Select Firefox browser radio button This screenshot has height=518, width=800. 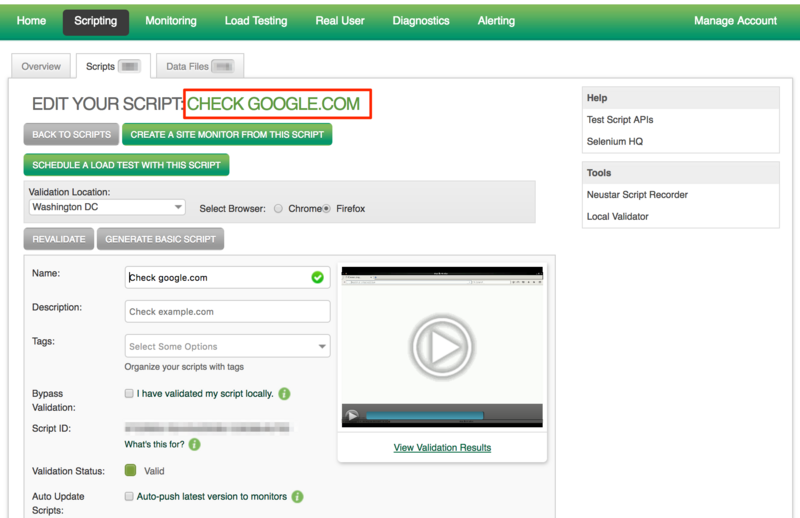click(326, 208)
